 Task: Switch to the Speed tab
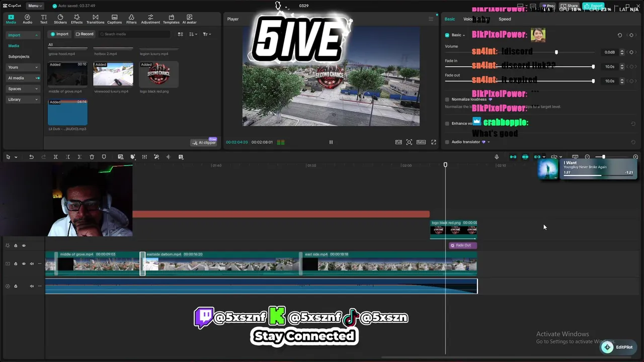point(505,19)
